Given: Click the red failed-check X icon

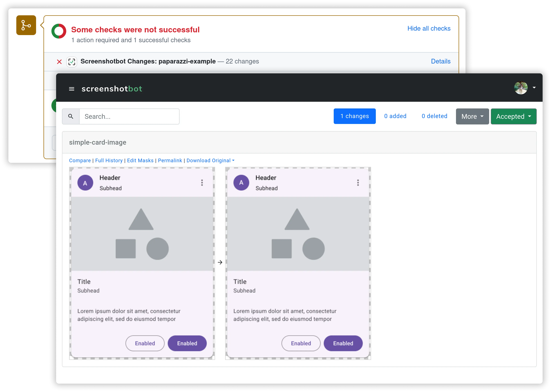Looking at the screenshot, I should [x=59, y=62].
